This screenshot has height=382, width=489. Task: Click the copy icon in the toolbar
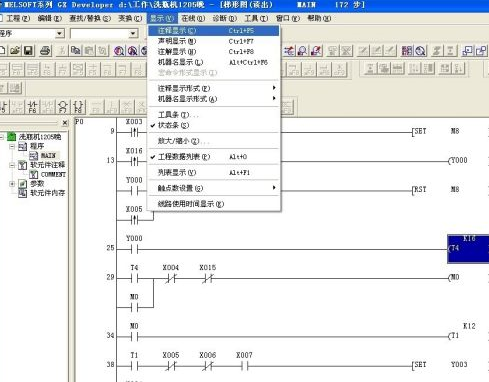click(76, 51)
